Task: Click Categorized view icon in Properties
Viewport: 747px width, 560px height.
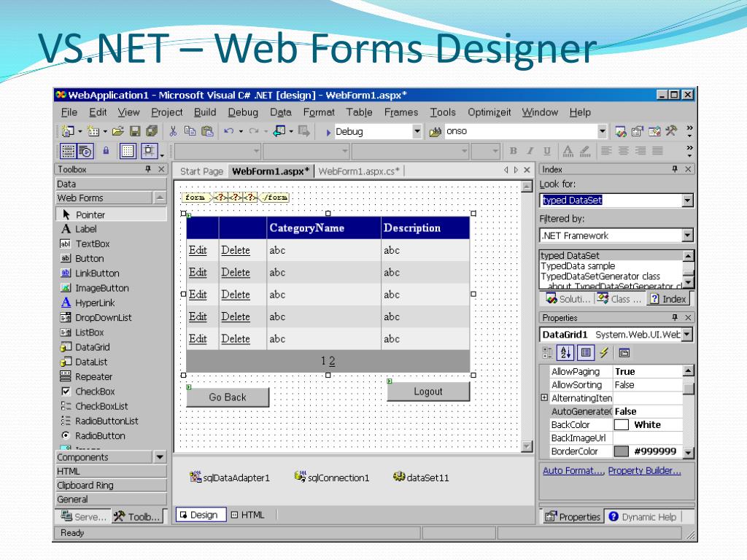Action: (x=547, y=353)
